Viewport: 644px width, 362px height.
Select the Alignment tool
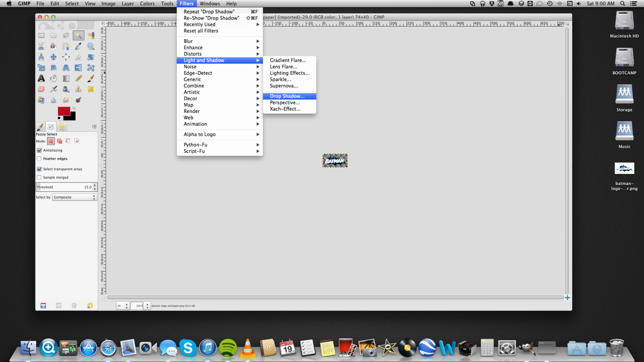click(x=66, y=57)
